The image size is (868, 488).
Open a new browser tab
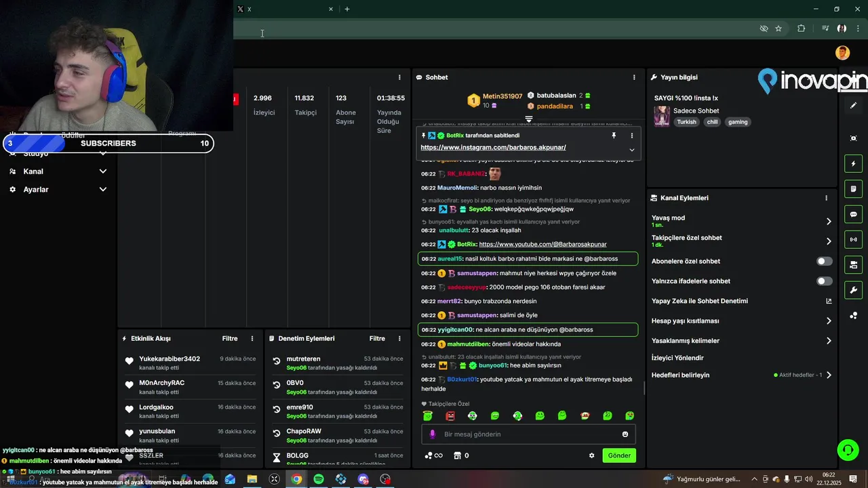[x=347, y=9]
